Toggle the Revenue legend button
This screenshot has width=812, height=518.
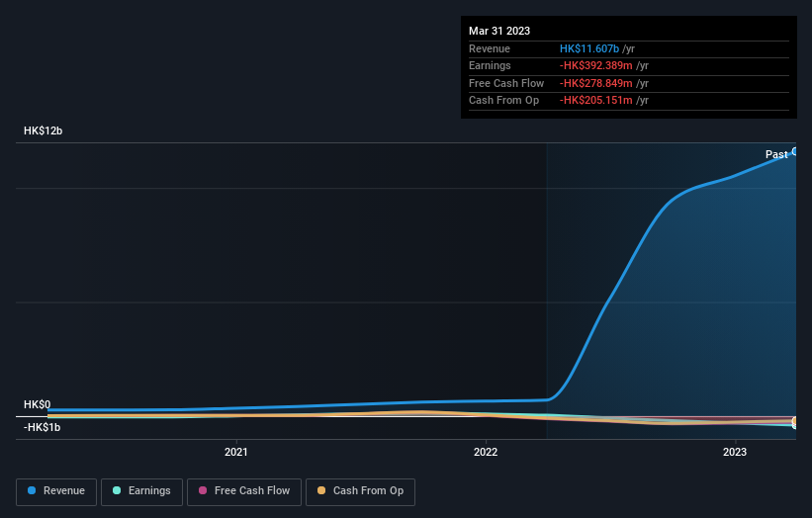click(x=56, y=491)
